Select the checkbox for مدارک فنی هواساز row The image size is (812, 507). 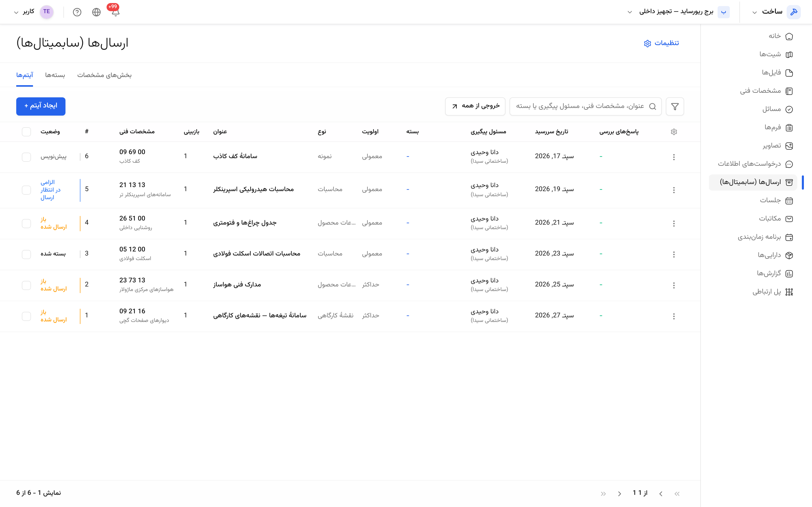tap(26, 285)
